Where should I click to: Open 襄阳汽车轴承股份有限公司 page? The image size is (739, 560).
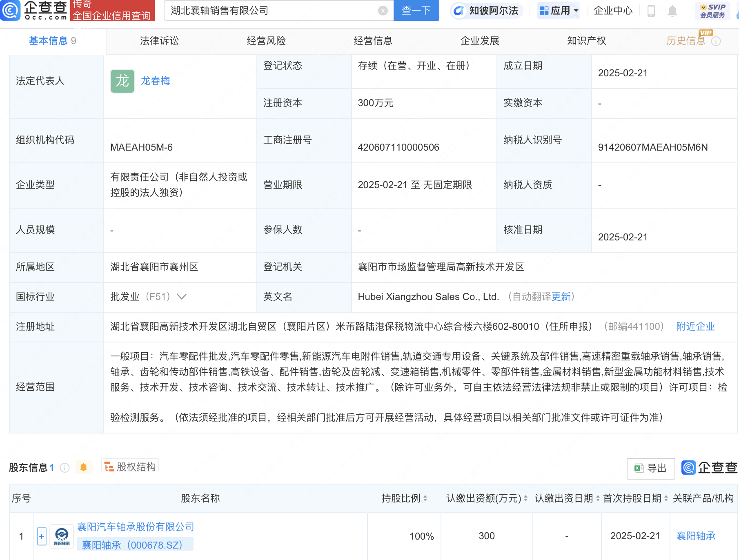136,527
